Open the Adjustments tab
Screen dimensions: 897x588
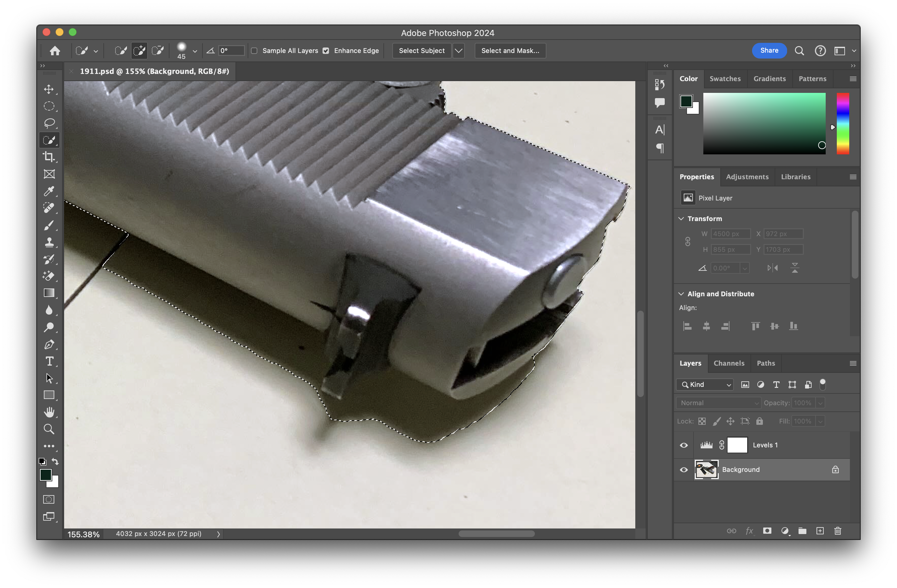pyautogui.click(x=747, y=177)
